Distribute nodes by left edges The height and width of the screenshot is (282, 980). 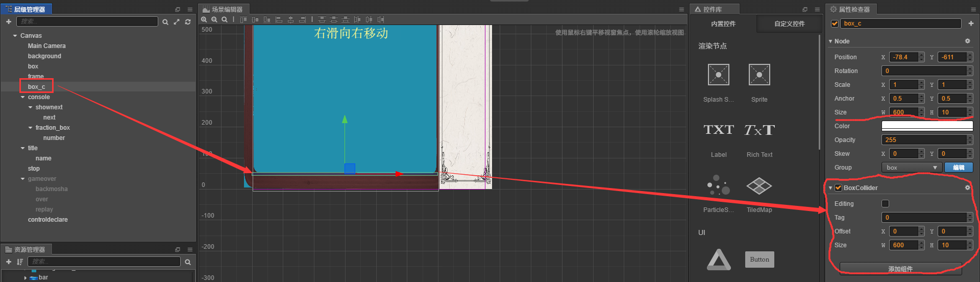point(357,19)
